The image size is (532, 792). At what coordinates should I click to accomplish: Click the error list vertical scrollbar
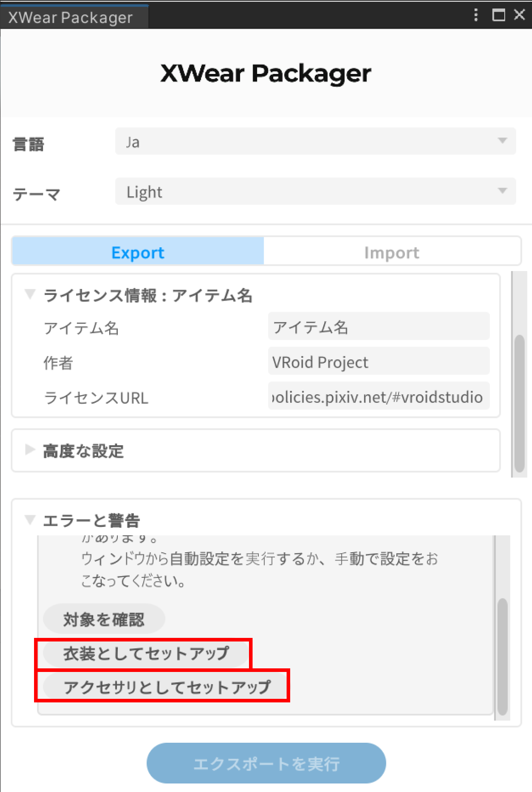503,656
